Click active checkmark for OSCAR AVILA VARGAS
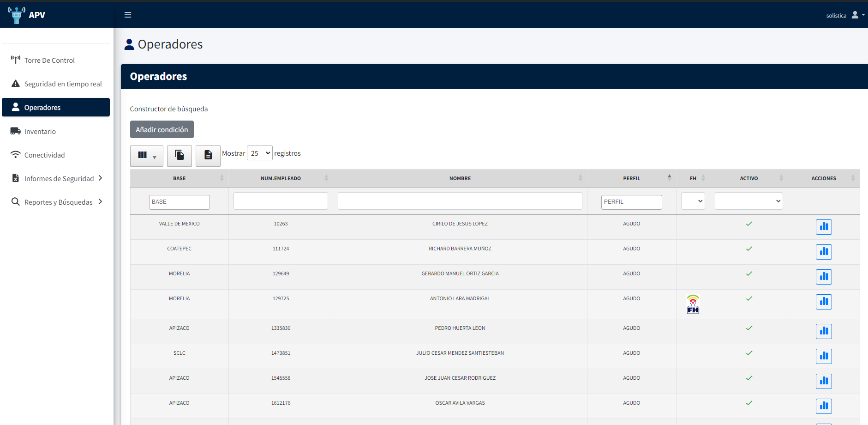Image resolution: width=868 pixels, height=425 pixels. [749, 403]
